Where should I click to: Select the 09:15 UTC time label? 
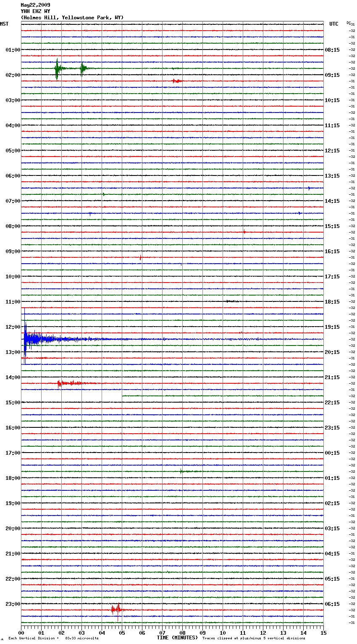coord(332,75)
